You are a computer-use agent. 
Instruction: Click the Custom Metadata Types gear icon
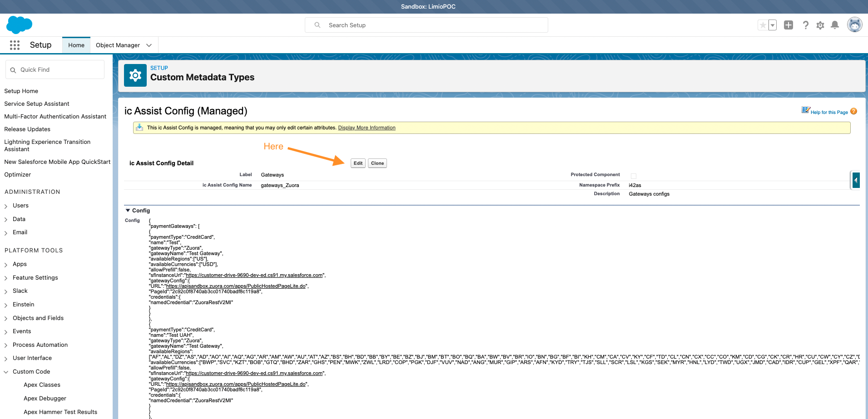pyautogui.click(x=135, y=75)
